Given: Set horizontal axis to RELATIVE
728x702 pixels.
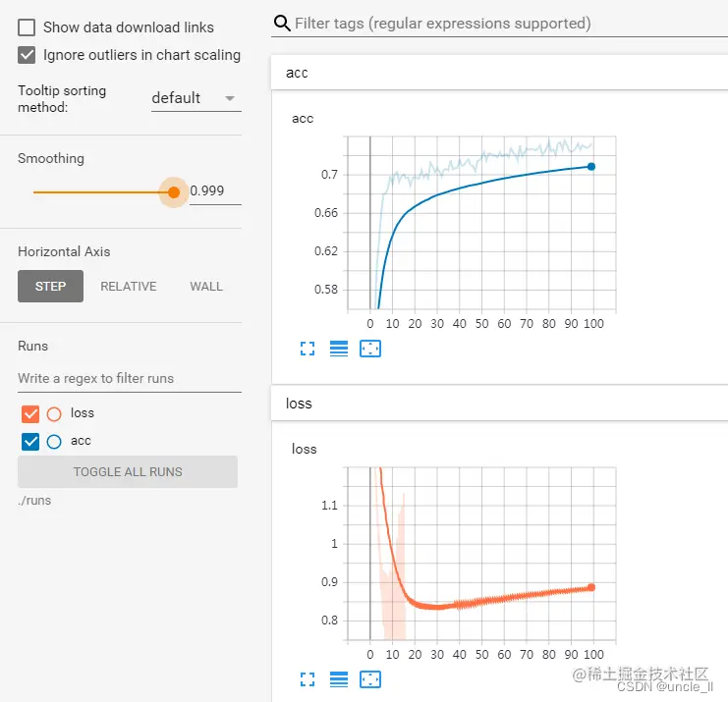Looking at the screenshot, I should 129,287.
